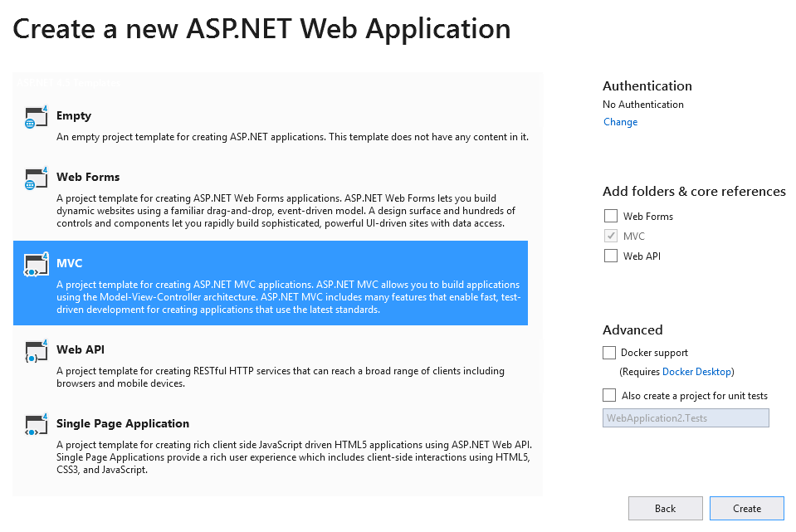796x532 pixels.
Task: Enable the Web Forms checkbox
Action: pyautogui.click(x=611, y=217)
